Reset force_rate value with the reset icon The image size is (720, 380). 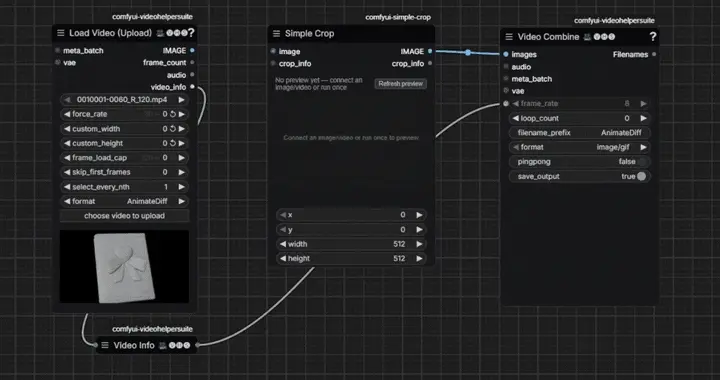tap(173, 114)
